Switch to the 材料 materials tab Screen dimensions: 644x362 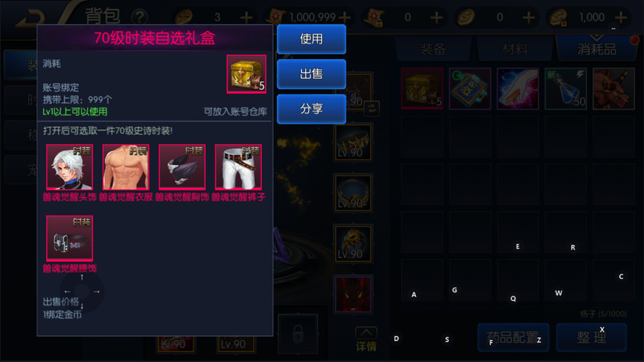click(515, 49)
